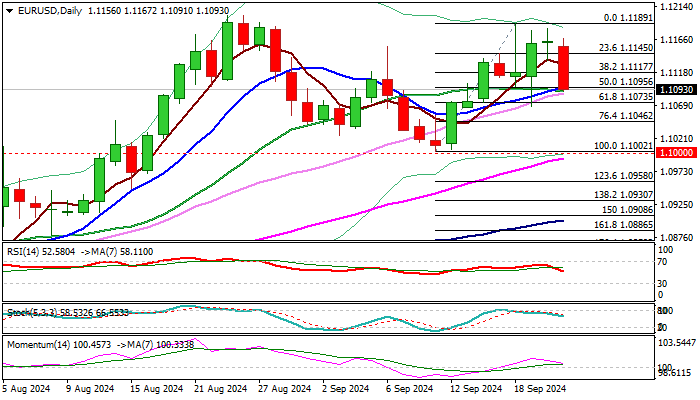Select Fibonacci level 61.8 1.10735 label
This screenshot has width=700, height=400.
point(626,97)
